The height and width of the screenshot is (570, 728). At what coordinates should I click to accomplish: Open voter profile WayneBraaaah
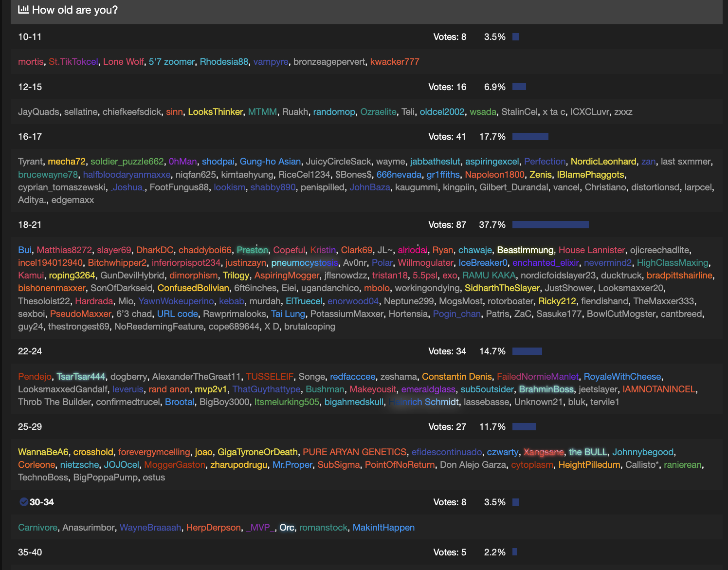(150, 528)
